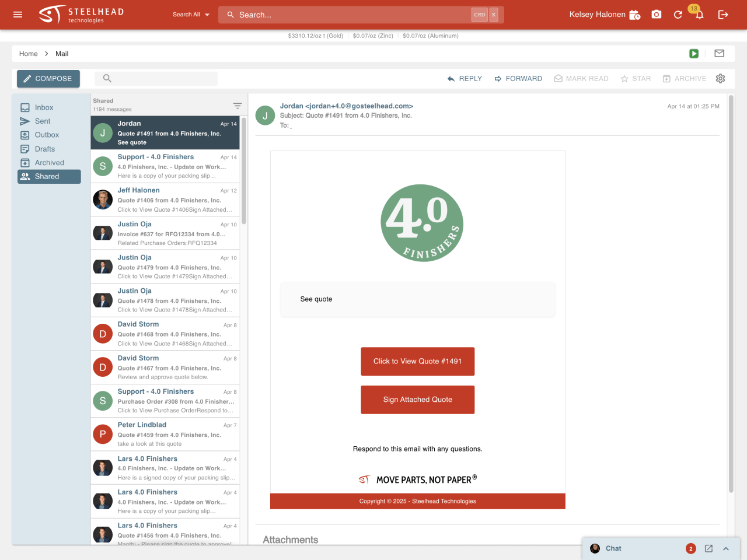Screen dimensions: 747x560
Task: Click the Compose button
Action: [48, 79]
